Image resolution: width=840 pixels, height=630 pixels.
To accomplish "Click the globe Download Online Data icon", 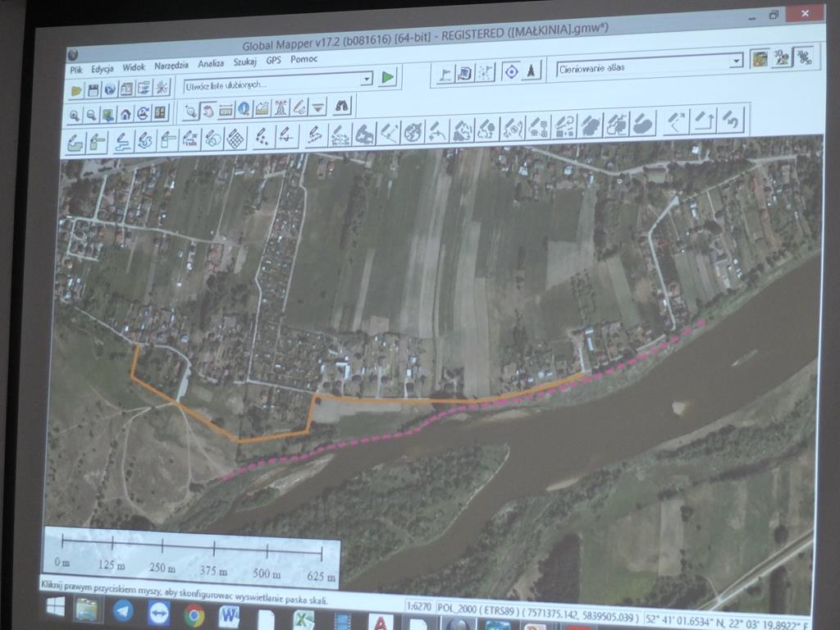I will 110,89.
